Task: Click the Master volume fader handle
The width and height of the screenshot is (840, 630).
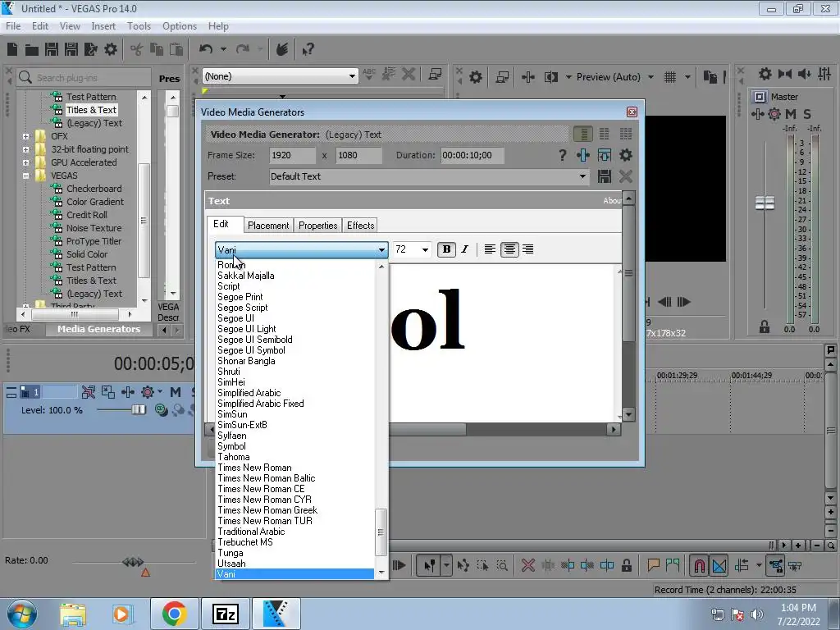Action: pos(765,203)
